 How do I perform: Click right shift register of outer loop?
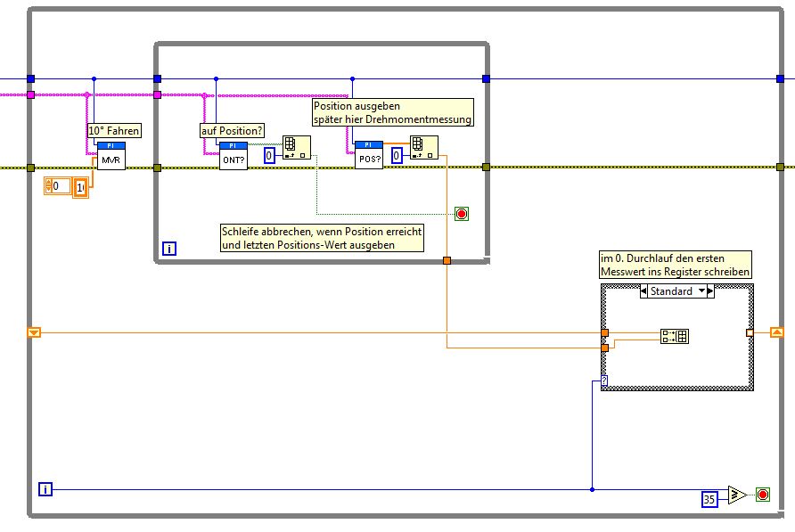(777, 332)
